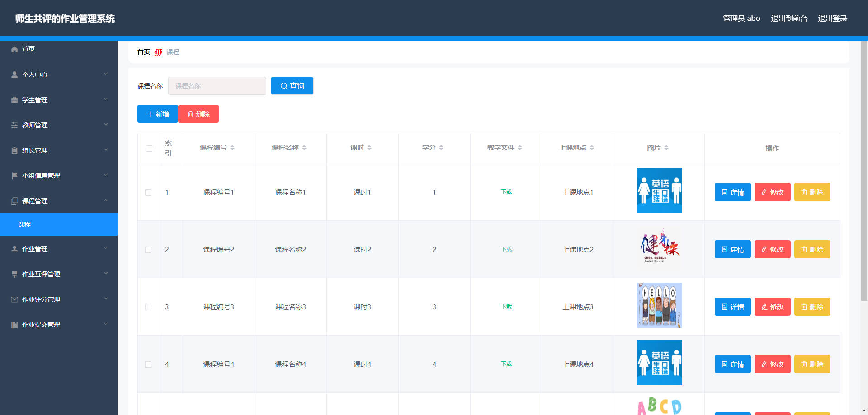Expand 学生管理 chevron
Viewport: 868px width, 415px height.
pyautogui.click(x=106, y=99)
